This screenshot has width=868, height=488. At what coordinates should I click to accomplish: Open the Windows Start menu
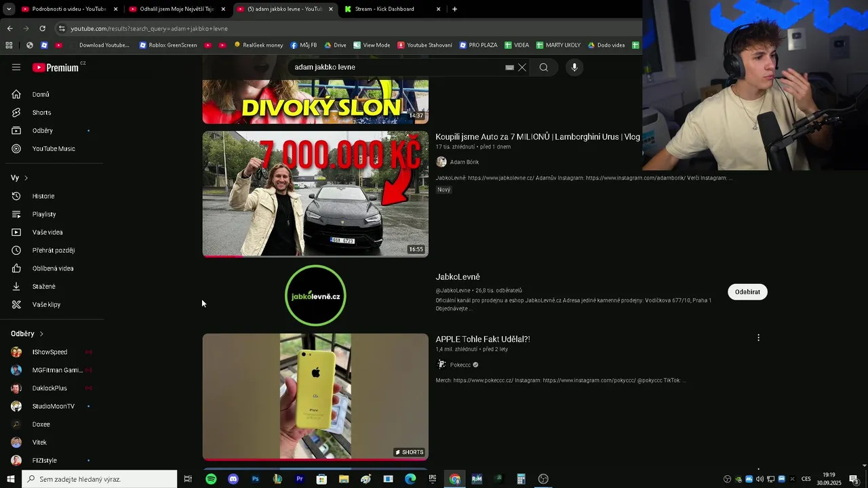[x=10, y=479]
